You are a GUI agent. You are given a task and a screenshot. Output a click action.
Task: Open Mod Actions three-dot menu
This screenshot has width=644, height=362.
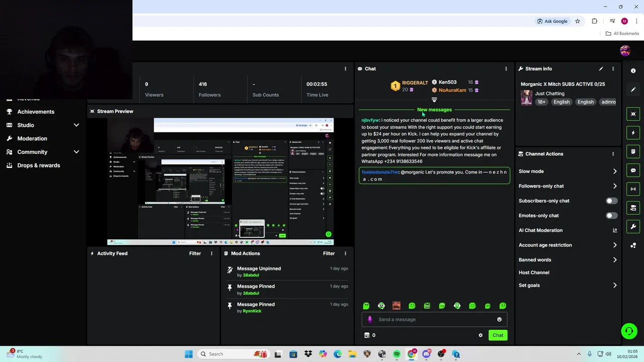(345, 253)
